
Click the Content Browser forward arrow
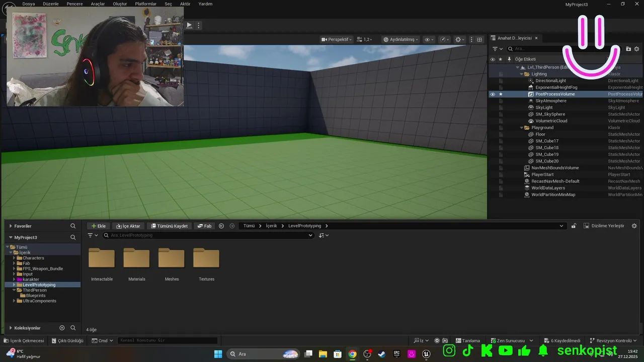tap(232, 226)
